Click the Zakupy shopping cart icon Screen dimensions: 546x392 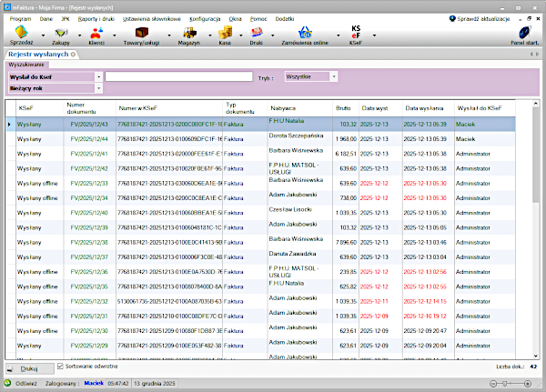59,34
